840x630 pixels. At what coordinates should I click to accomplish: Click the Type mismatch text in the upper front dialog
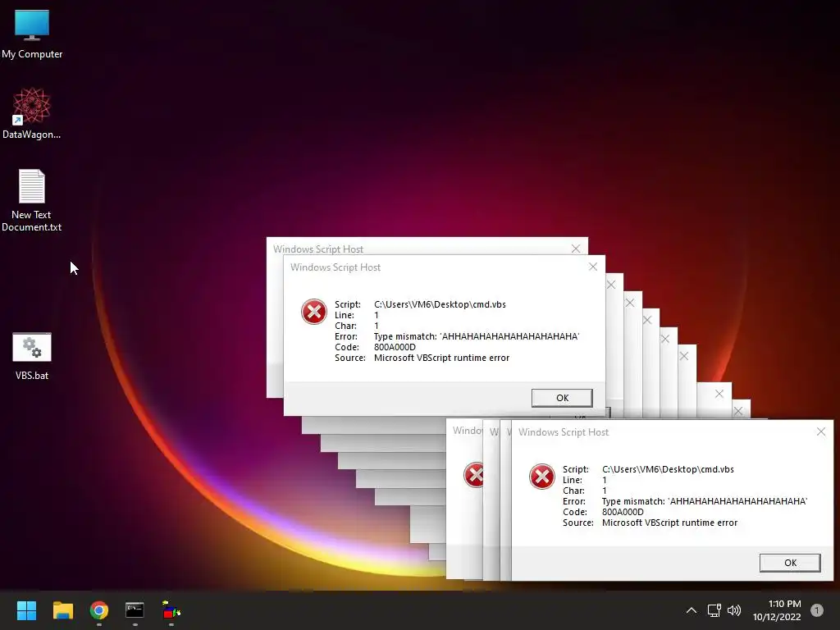(x=477, y=336)
